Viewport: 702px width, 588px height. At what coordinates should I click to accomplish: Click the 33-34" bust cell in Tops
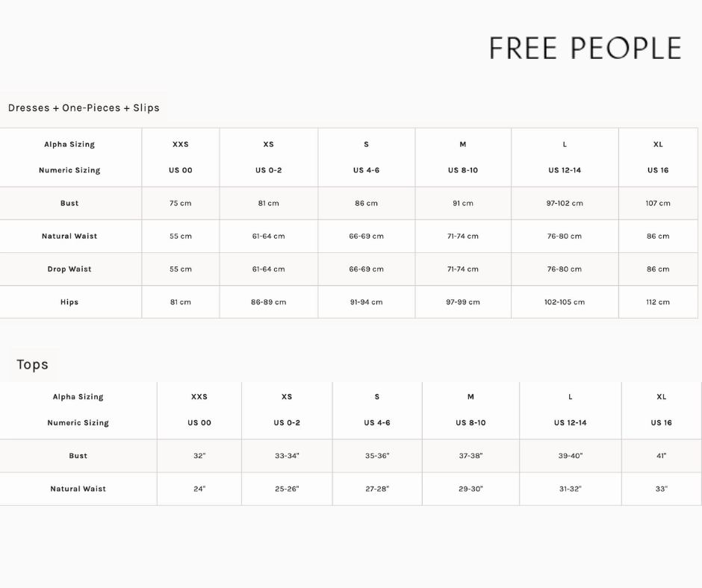pos(287,455)
